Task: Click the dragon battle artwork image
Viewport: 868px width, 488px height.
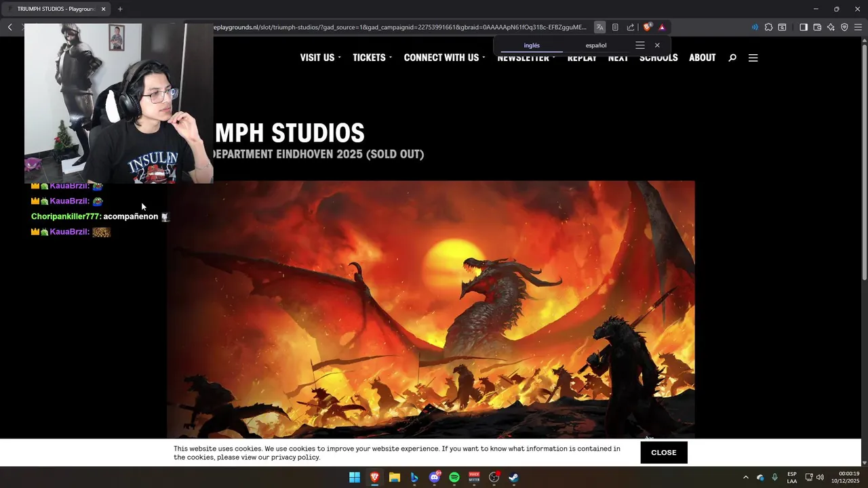Action: (x=431, y=310)
